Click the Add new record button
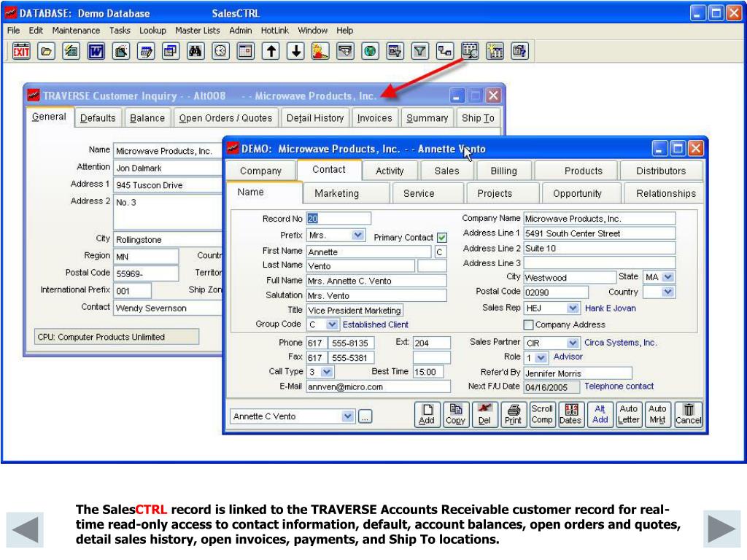The image size is (747, 560). (427, 414)
